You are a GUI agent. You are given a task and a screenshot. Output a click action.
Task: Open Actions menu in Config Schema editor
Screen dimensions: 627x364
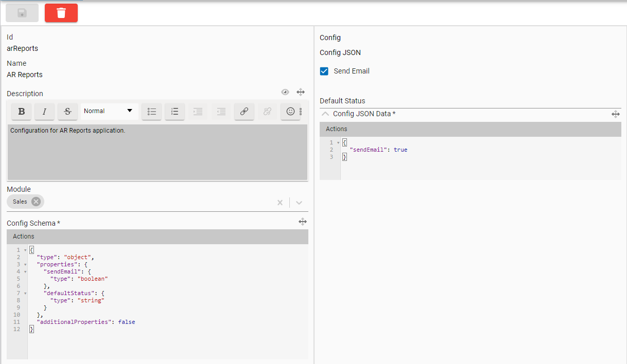(x=24, y=236)
